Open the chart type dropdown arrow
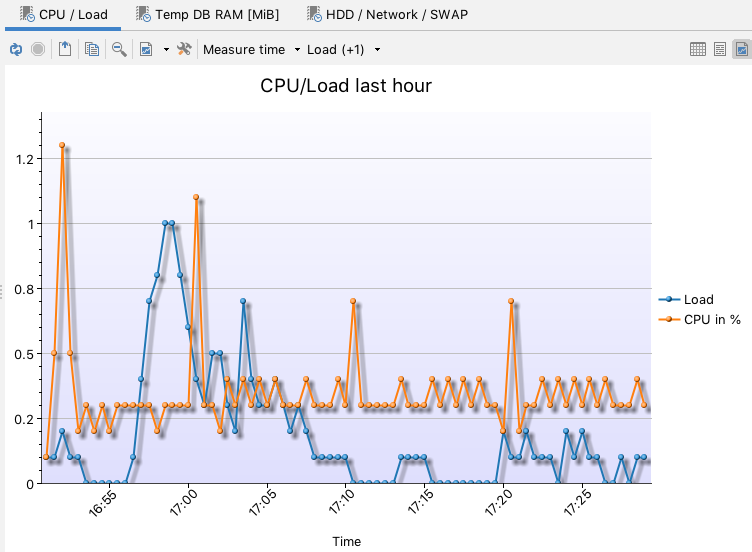 pyautogui.click(x=165, y=50)
